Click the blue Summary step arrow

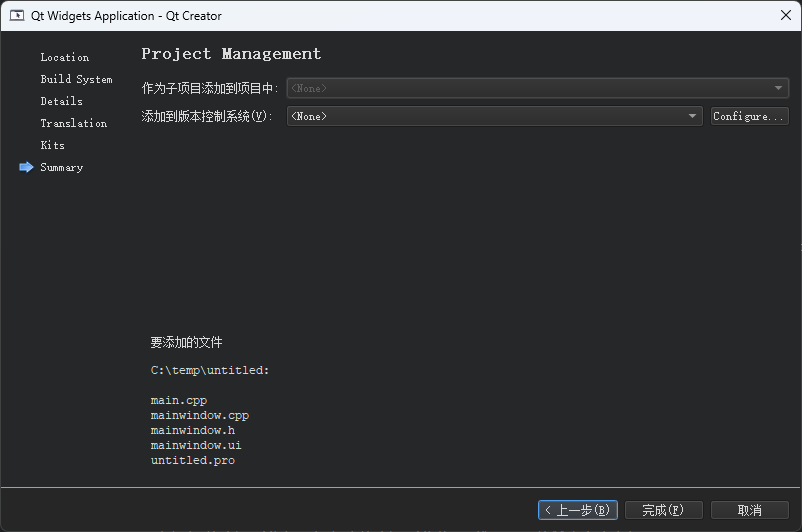(26, 167)
